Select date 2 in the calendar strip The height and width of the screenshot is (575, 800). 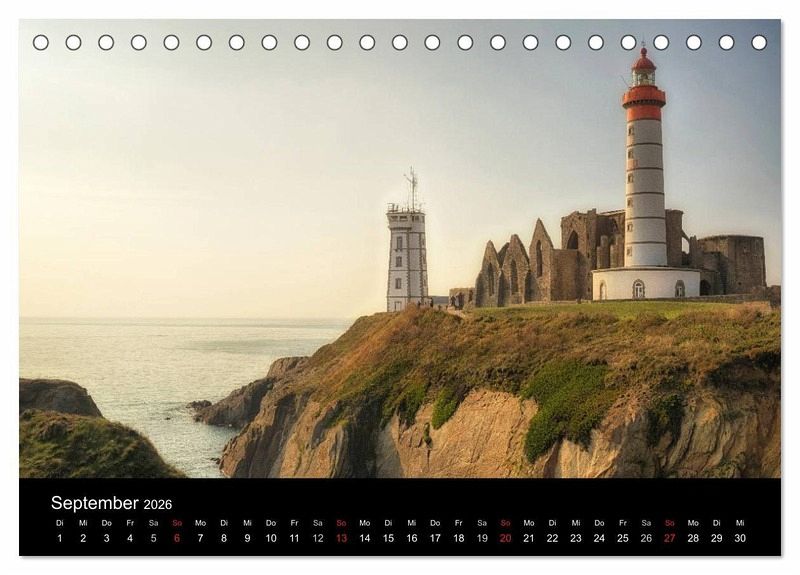pos(83,538)
